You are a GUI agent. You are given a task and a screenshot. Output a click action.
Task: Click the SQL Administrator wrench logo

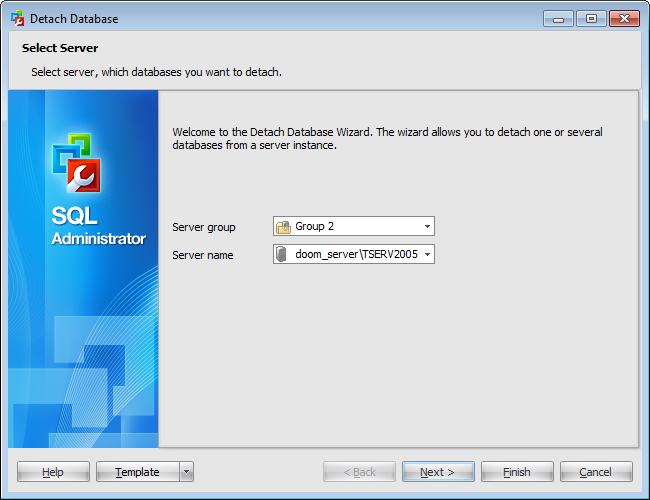tap(78, 166)
